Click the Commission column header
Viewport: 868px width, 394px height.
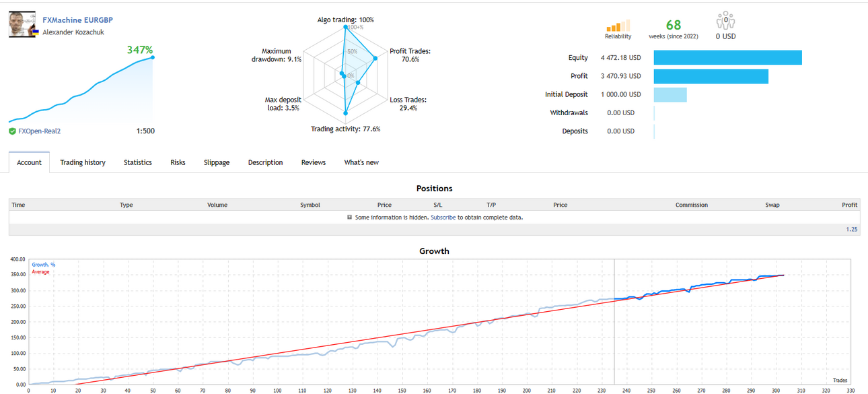pyautogui.click(x=692, y=205)
